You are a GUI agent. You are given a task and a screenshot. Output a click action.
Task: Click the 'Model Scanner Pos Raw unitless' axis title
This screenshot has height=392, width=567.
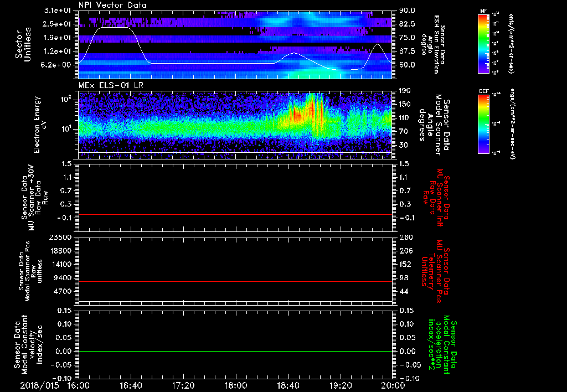(x=31, y=271)
